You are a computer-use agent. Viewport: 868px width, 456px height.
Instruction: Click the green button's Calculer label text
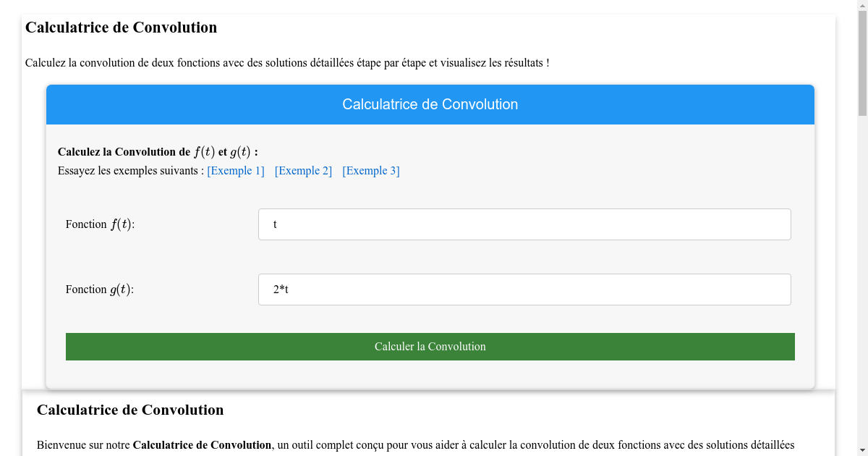pos(430,347)
